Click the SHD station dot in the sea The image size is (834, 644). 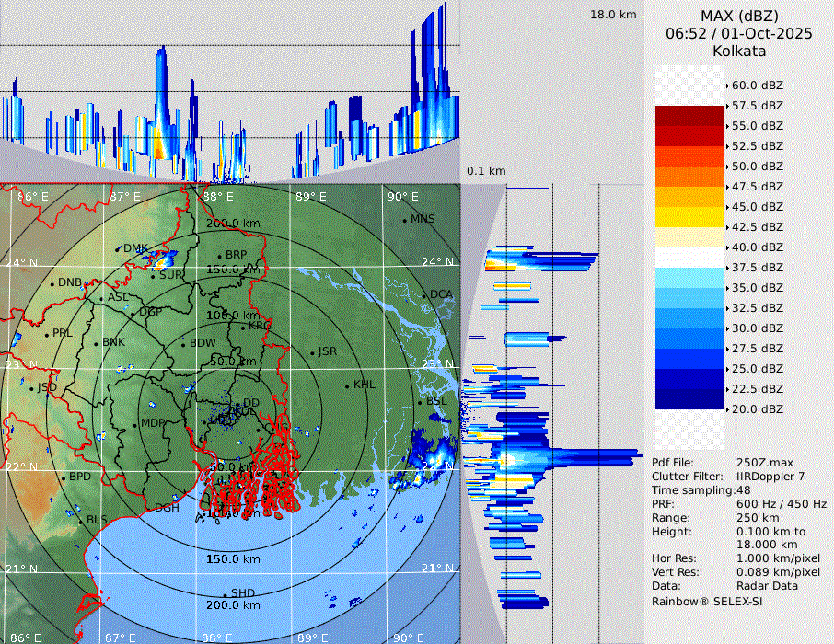tap(225, 594)
